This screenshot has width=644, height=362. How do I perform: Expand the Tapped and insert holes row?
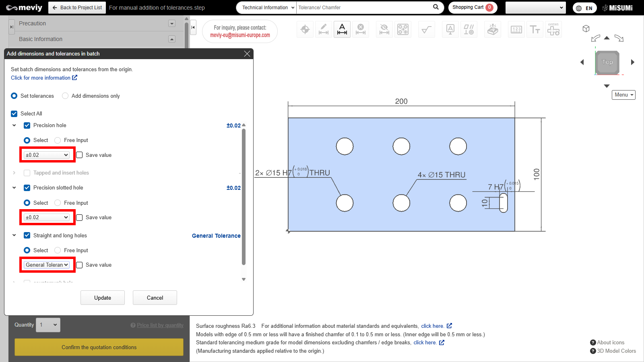click(14, 173)
